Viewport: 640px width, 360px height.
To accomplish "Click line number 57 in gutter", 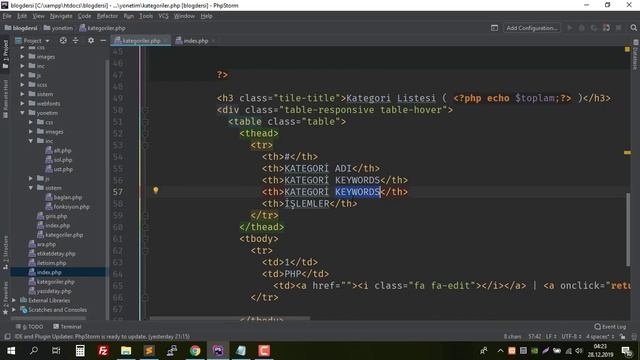I will click(118, 192).
